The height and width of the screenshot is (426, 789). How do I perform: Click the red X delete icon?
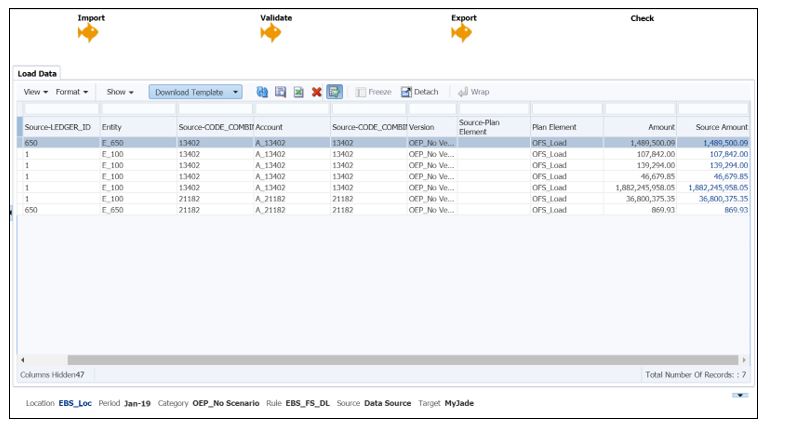click(x=316, y=92)
